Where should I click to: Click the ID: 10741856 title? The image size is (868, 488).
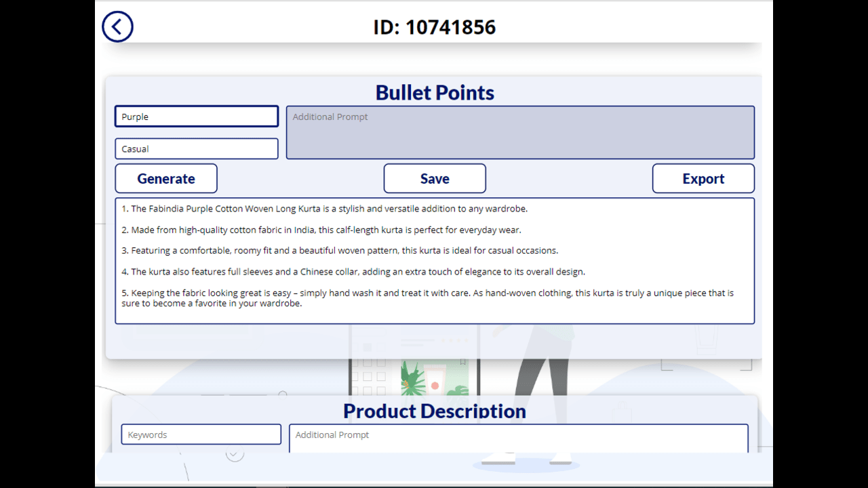click(x=435, y=27)
